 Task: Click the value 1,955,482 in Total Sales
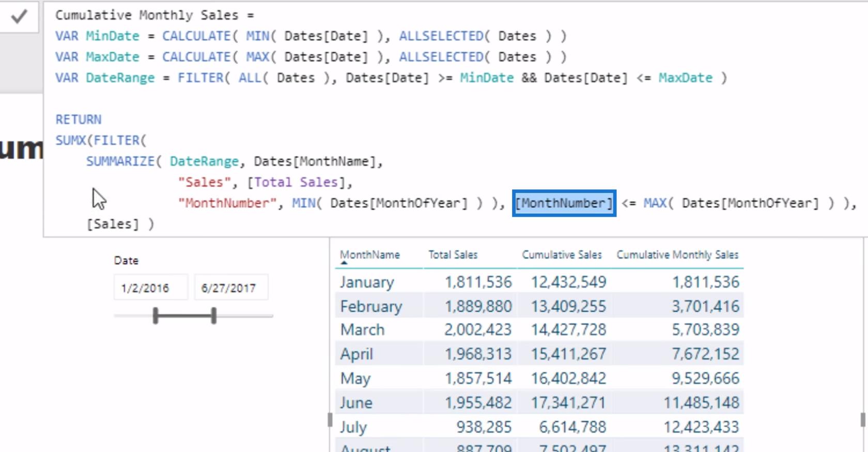click(478, 403)
